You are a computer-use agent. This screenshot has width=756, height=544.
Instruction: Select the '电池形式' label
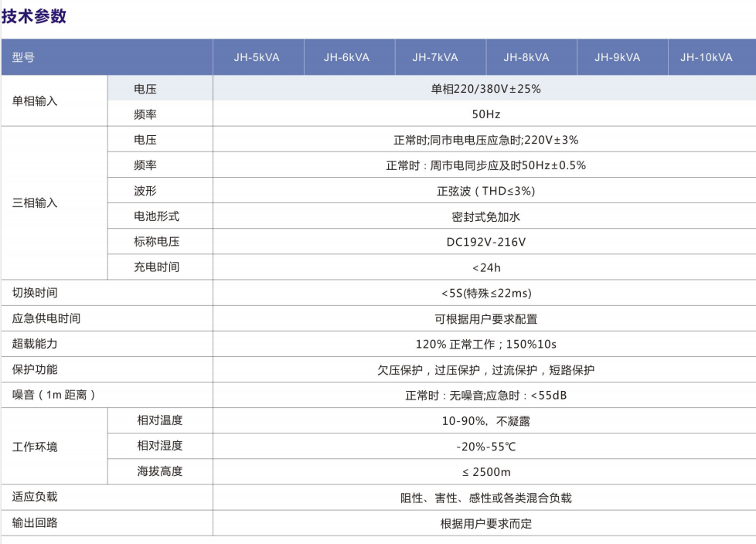coord(157,216)
